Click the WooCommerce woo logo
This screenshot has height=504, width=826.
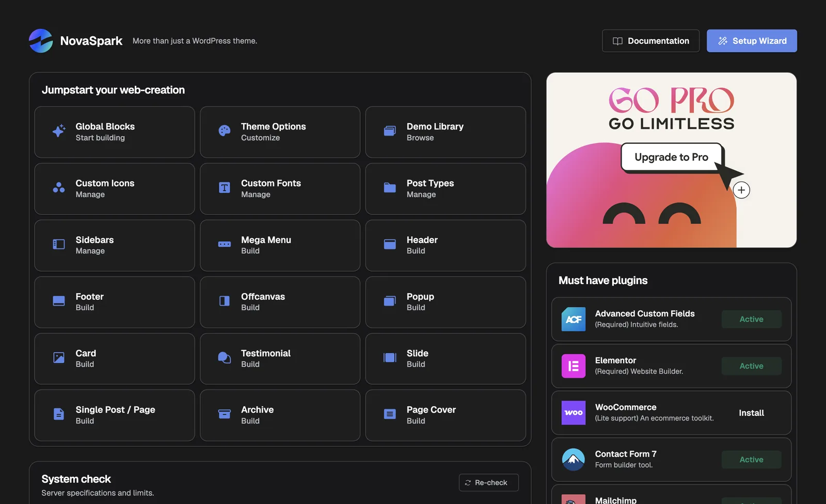pyautogui.click(x=574, y=413)
